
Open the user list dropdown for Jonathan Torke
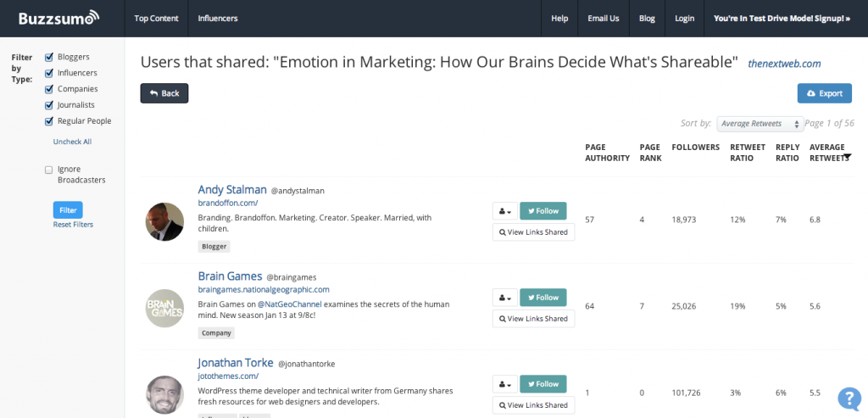[x=505, y=384]
